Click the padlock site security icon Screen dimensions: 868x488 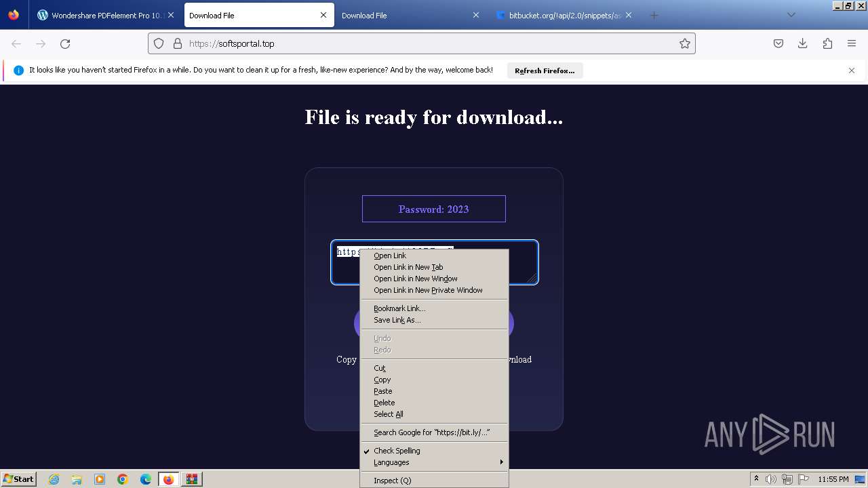[178, 43]
